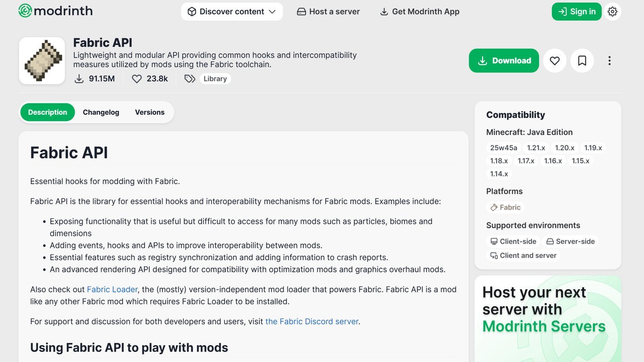Click the bookmark save icon button
Screen dimensions: 644x362
coord(582,61)
